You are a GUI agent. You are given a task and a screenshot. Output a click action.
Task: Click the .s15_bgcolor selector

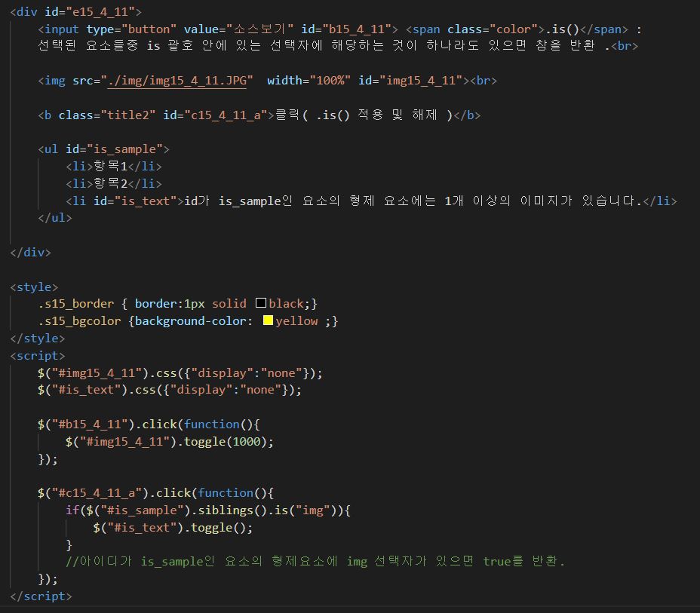pos(79,320)
